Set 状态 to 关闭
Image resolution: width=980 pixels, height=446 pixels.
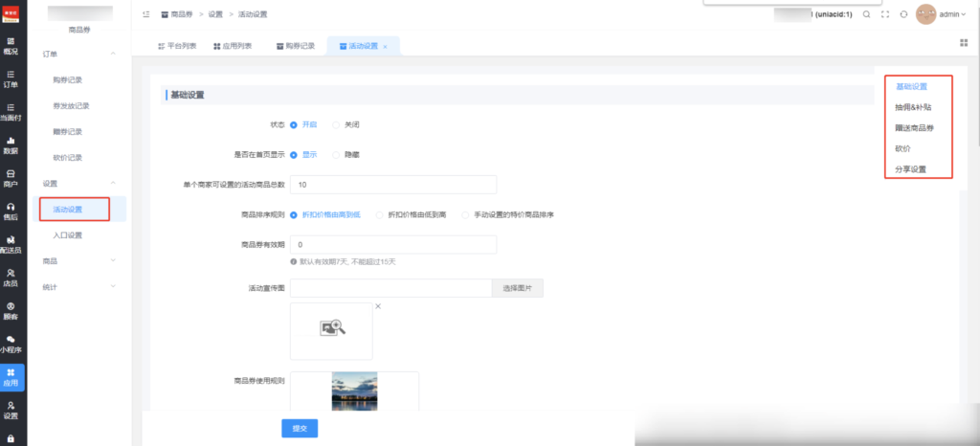click(x=346, y=124)
